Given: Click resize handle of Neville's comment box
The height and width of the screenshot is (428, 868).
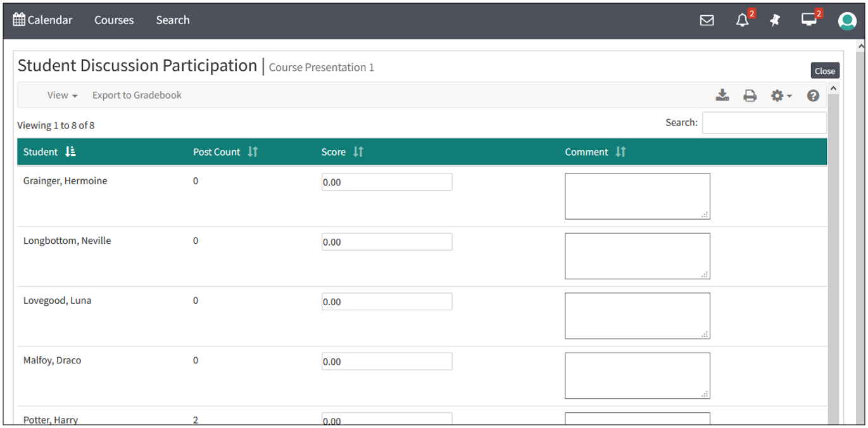Looking at the screenshot, I should point(705,275).
